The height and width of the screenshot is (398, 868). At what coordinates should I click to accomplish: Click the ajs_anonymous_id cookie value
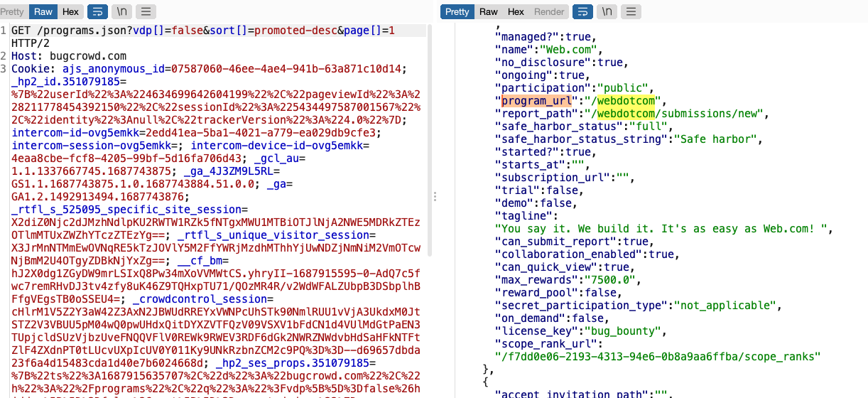tap(286, 69)
